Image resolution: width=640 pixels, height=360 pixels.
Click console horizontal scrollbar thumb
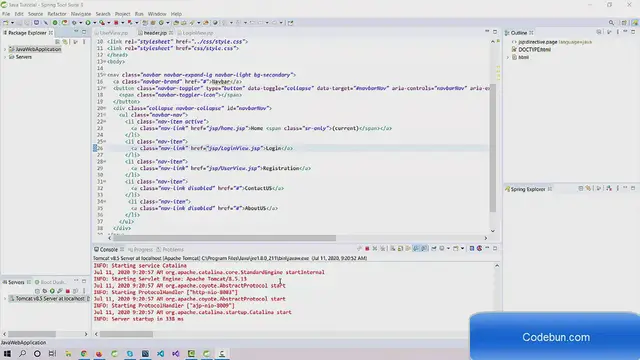pyautogui.click(x=127, y=334)
